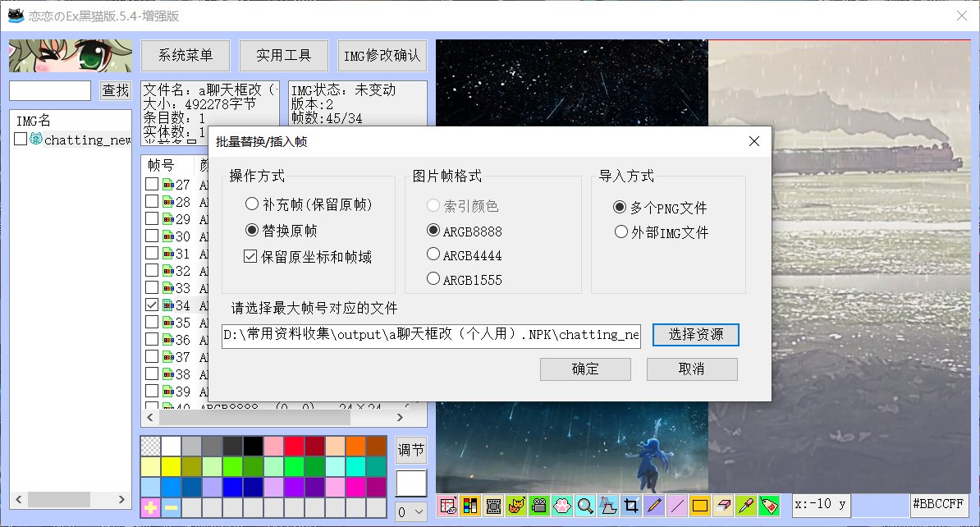Open the palette index dropdown showing 0
The height and width of the screenshot is (527, 980).
(x=411, y=512)
